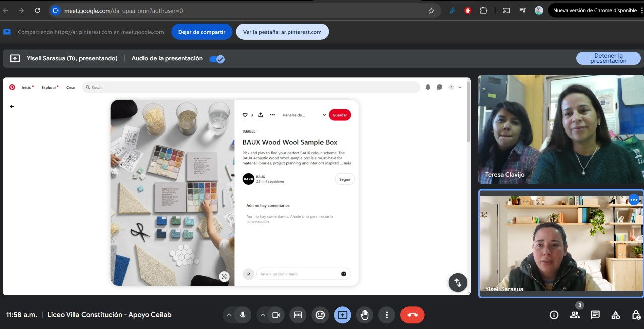The image size is (644, 329).
Task: Click Ver la pestaña: ar.pinterest.com
Action: click(282, 32)
